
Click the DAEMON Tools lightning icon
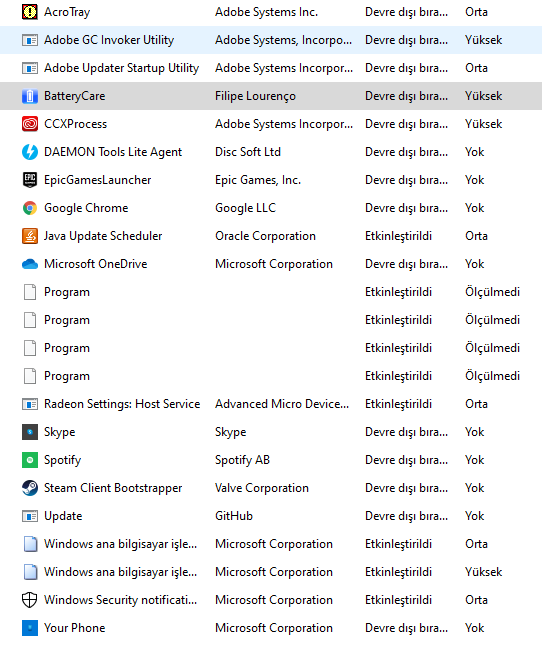tap(30, 152)
